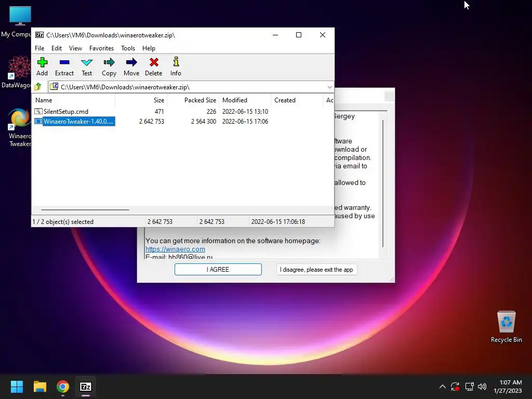Click '1 / 2 object(s) selected' status text
532x399 pixels.
click(63, 221)
